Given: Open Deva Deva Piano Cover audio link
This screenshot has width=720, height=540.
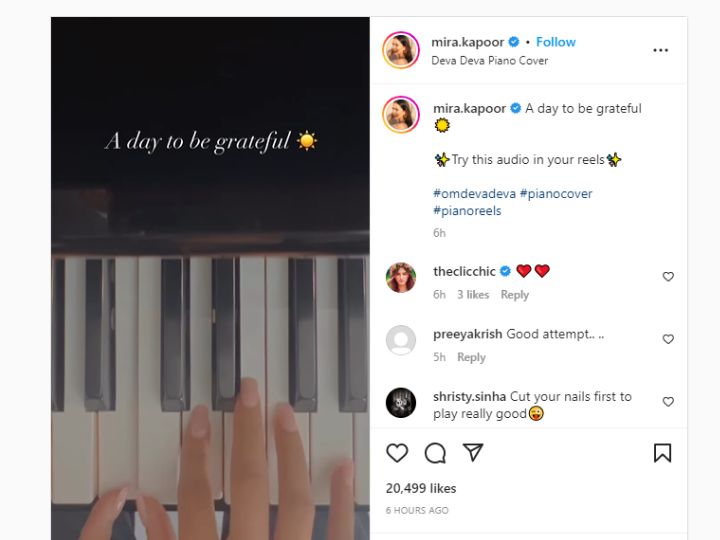Looking at the screenshot, I should [x=489, y=61].
